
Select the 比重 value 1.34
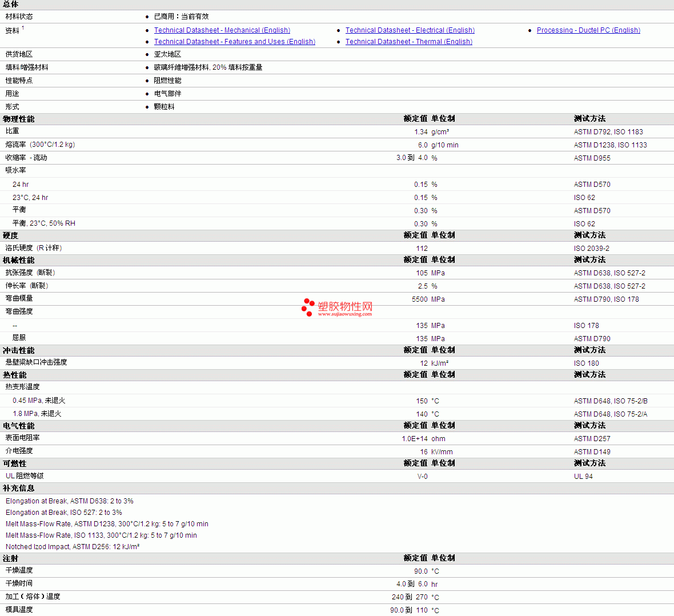[421, 132]
